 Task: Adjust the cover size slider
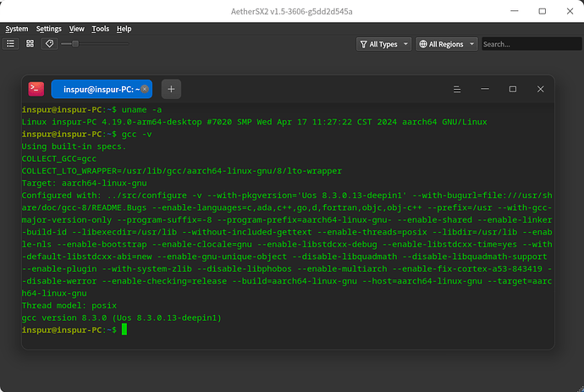tap(95, 43)
